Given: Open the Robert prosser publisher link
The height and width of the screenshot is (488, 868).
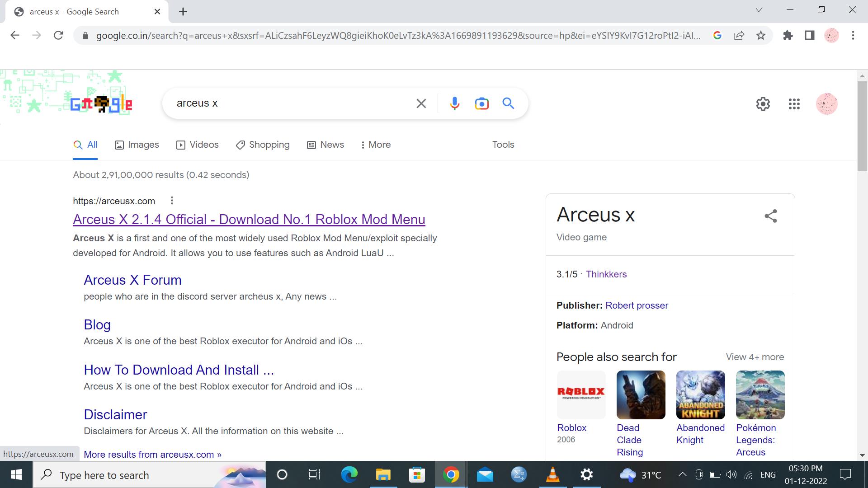Looking at the screenshot, I should point(637,305).
